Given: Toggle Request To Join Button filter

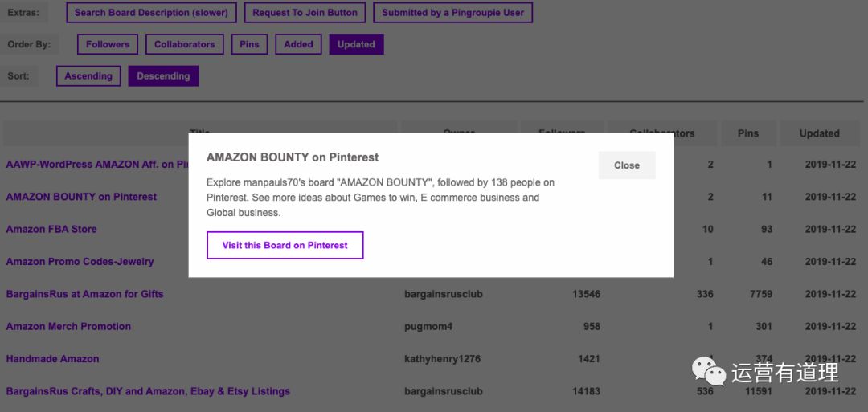Looking at the screenshot, I should [x=305, y=13].
